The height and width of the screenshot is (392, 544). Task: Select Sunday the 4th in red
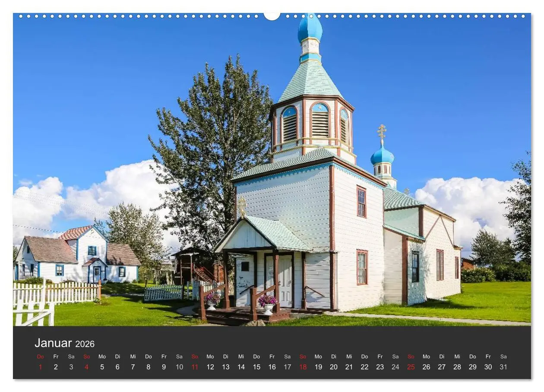pyautogui.click(x=86, y=367)
